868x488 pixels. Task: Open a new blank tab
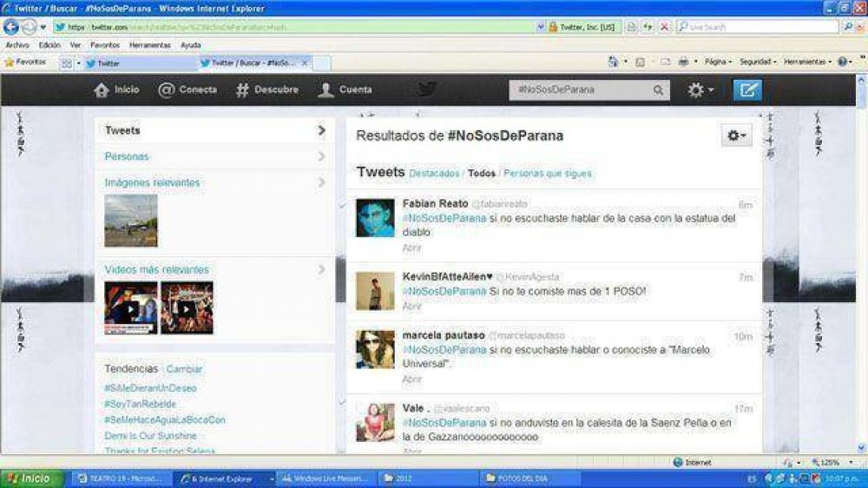pos(322,63)
